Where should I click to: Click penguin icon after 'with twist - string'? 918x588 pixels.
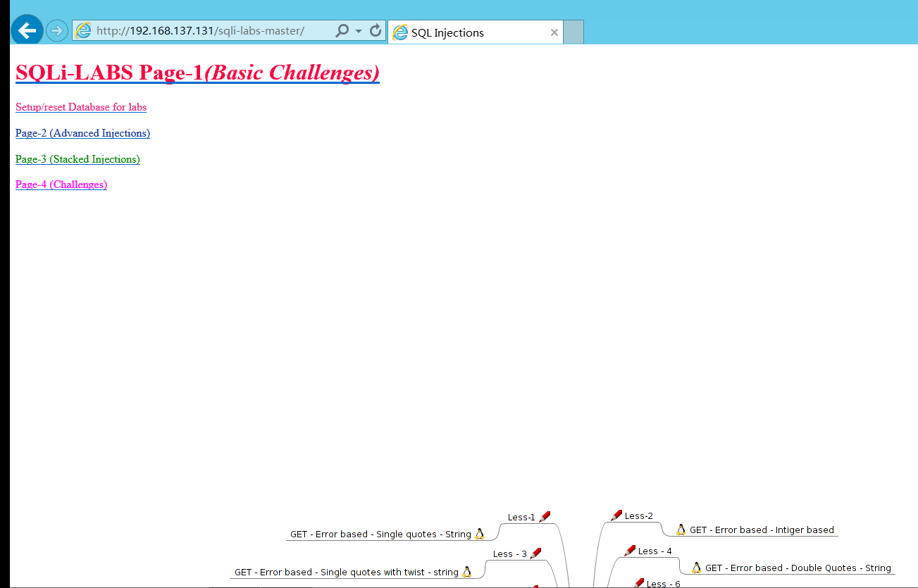click(466, 572)
